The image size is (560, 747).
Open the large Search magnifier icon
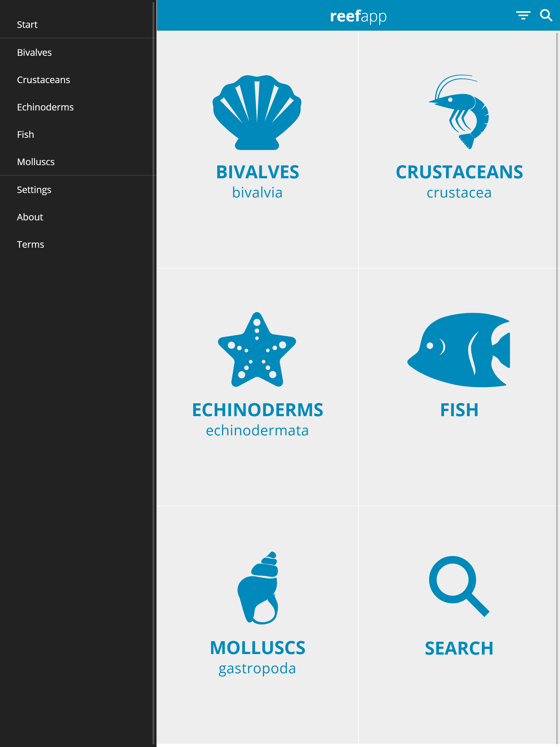coord(459,586)
